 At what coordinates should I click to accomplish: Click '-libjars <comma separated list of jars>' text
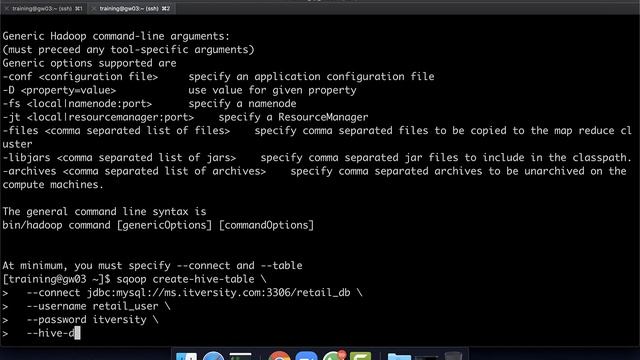pyautogui.click(x=119, y=157)
